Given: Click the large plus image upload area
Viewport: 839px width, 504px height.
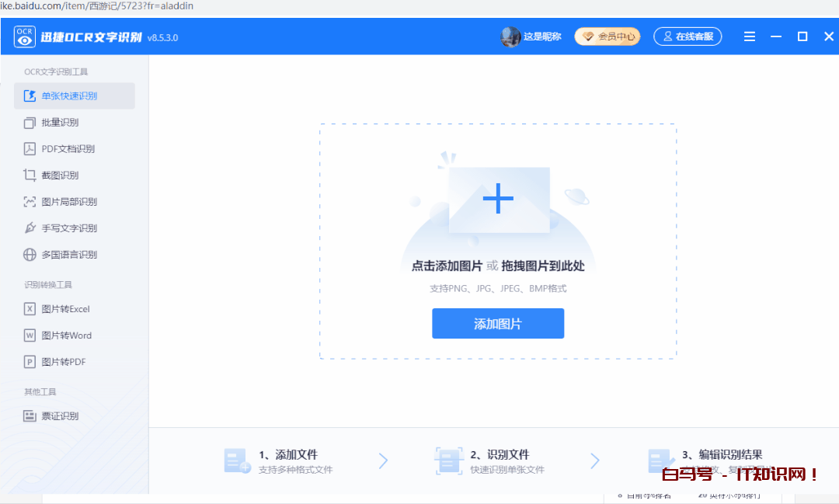Looking at the screenshot, I should (x=498, y=200).
